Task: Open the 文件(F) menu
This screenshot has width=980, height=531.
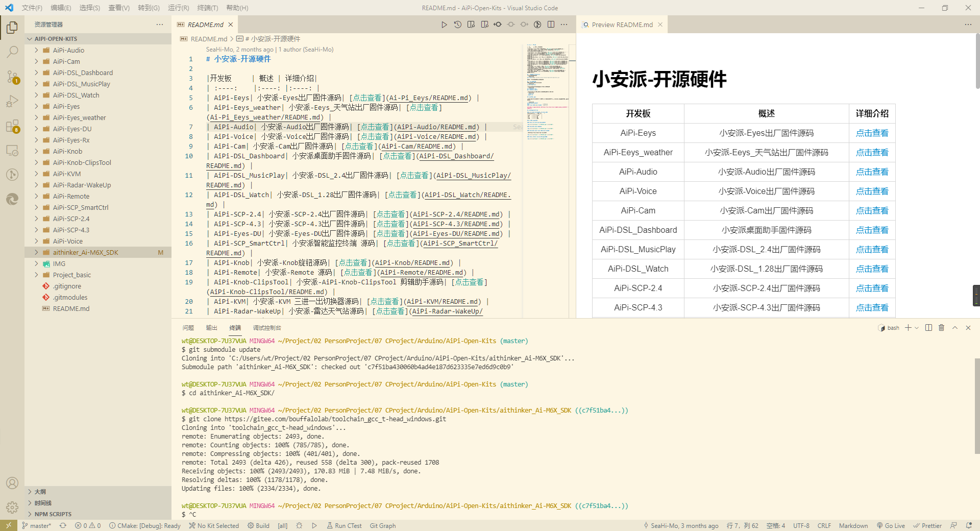Action: pyautogui.click(x=32, y=8)
